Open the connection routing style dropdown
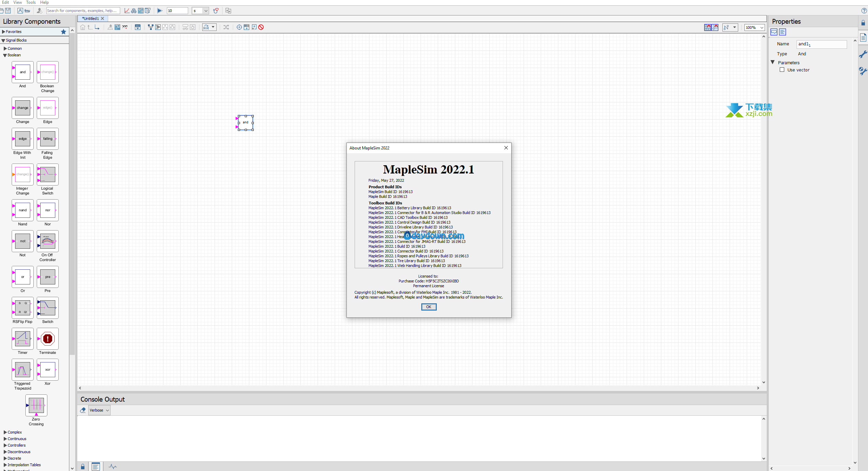The width and height of the screenshot is (868, 471). pos(730,27)
